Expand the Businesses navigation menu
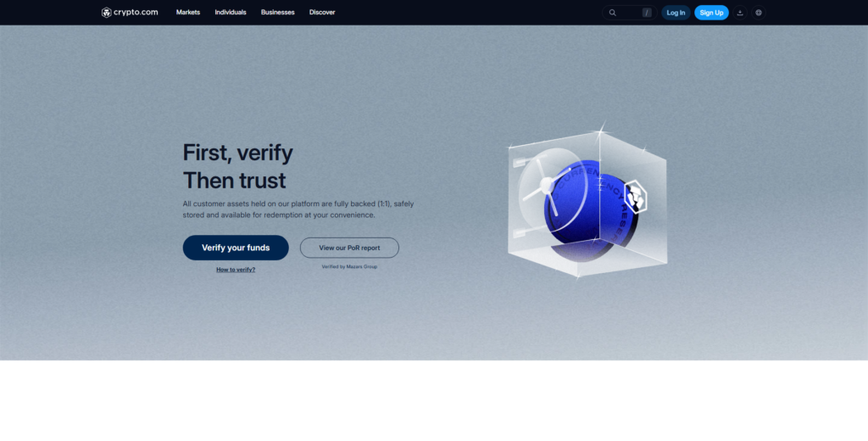 pyautogui.click(x=278, y=13)
